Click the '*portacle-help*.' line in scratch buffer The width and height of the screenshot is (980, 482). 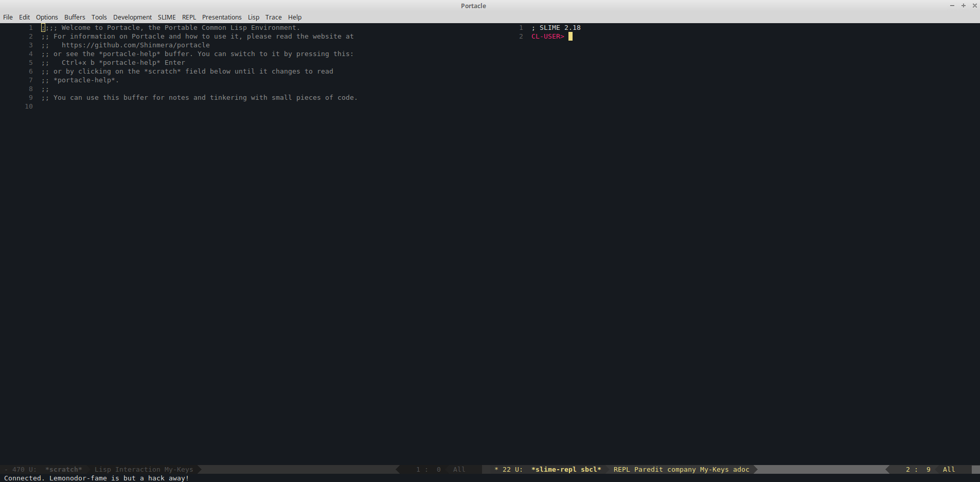80,80
